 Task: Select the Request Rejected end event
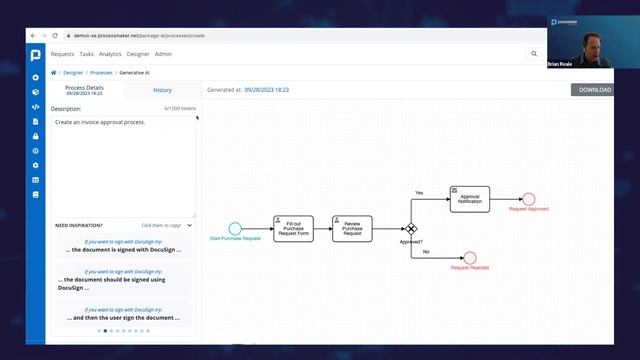click(x=470, y=258)
